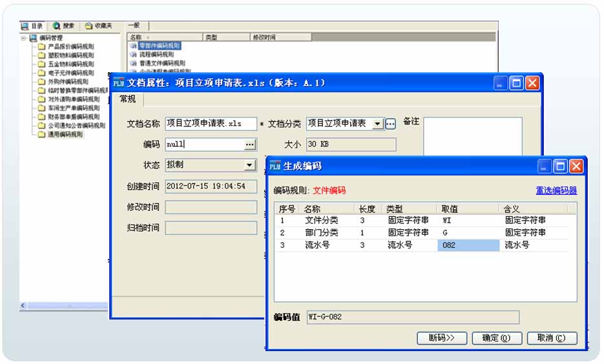Click the ellipsis button in 编码 field
The image size is (604, 364).
pos(251,145)
